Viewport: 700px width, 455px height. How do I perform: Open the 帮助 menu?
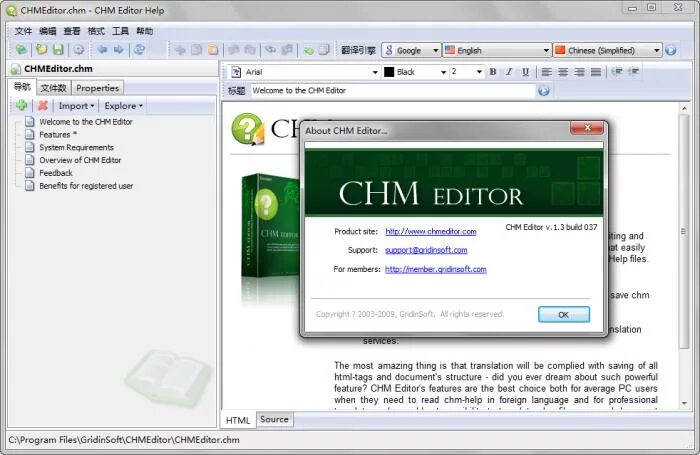pos(145,31)
